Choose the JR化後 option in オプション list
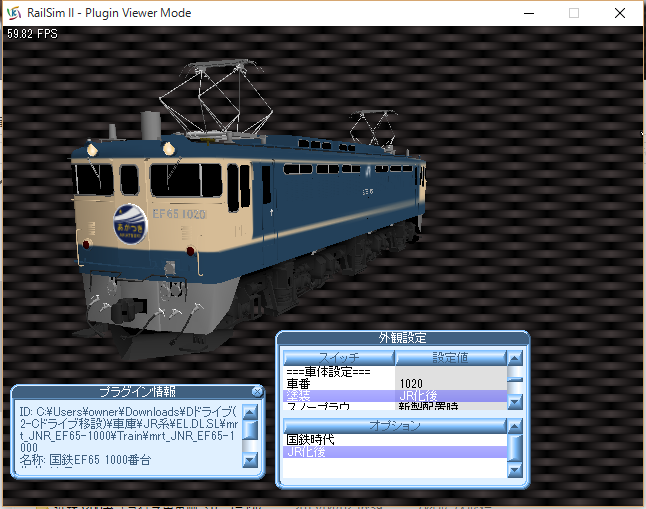This screenshot has width=646, height=509. pyautogui.click(x=395, y=452)
